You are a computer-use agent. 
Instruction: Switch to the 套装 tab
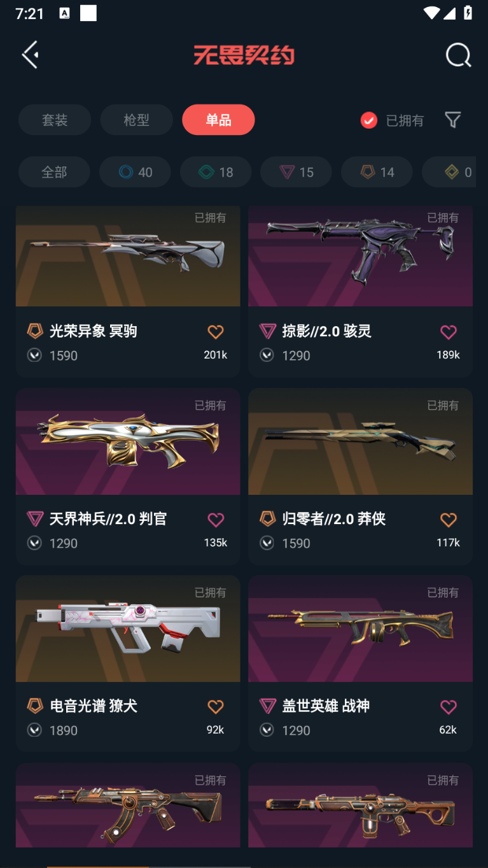[x=55, y=120]
